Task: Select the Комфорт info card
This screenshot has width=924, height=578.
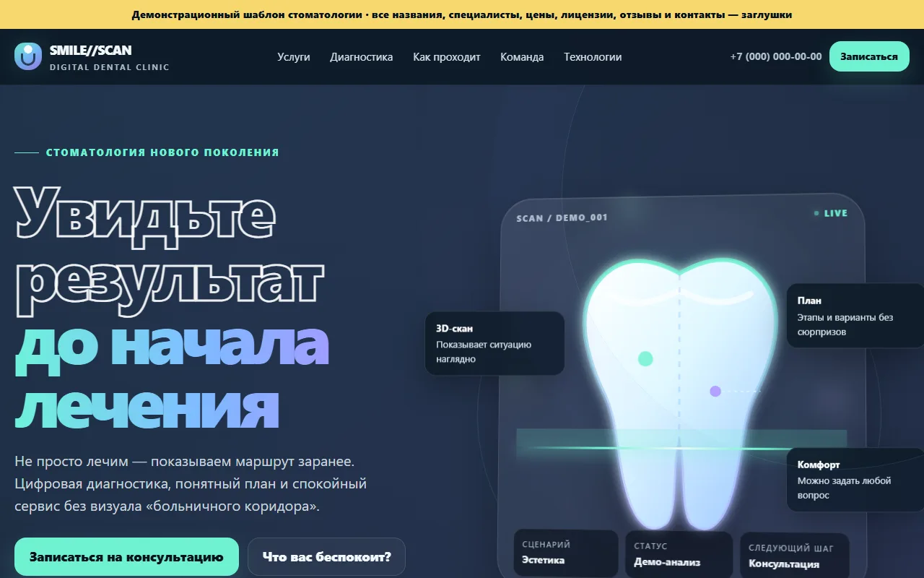Action: click(855, 480)
